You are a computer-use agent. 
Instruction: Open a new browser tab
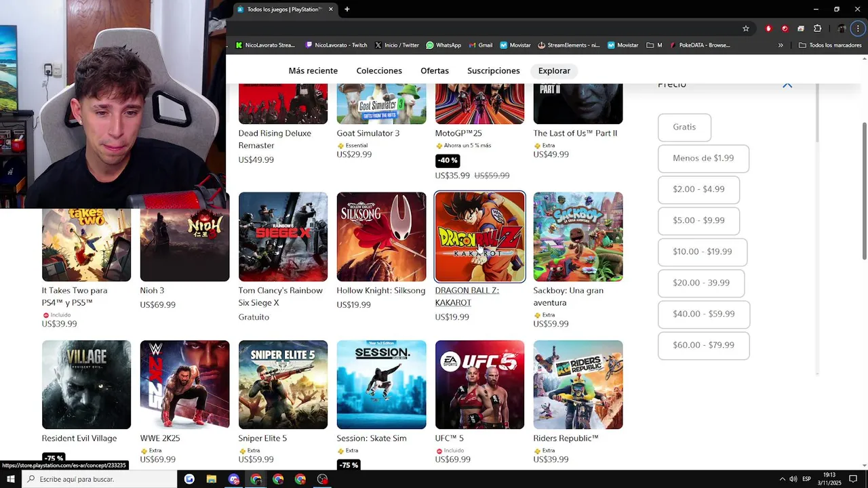coord(347,9)
